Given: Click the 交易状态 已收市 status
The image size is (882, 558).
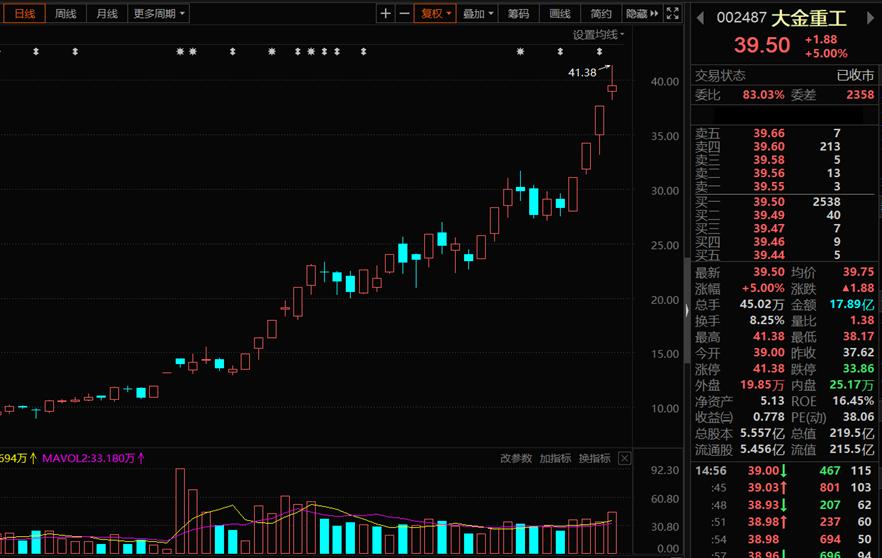Looking at the screenshot, I should [x=784, y=75].
